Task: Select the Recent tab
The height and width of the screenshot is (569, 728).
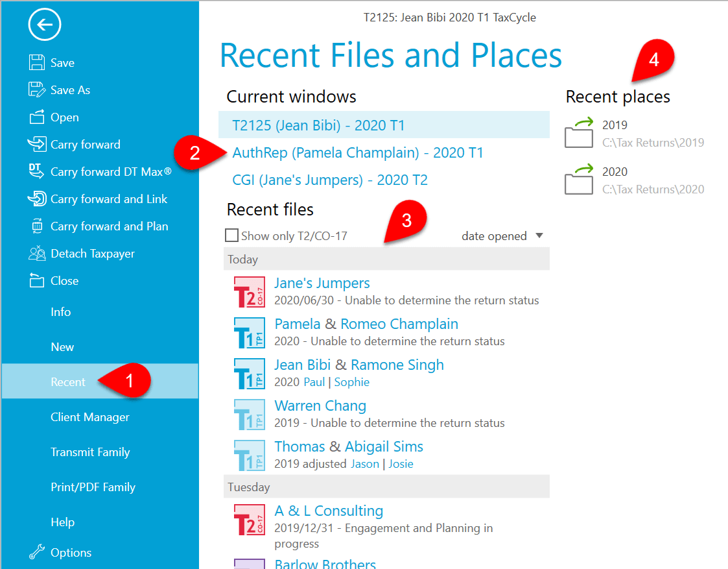Action: (100, 381)
